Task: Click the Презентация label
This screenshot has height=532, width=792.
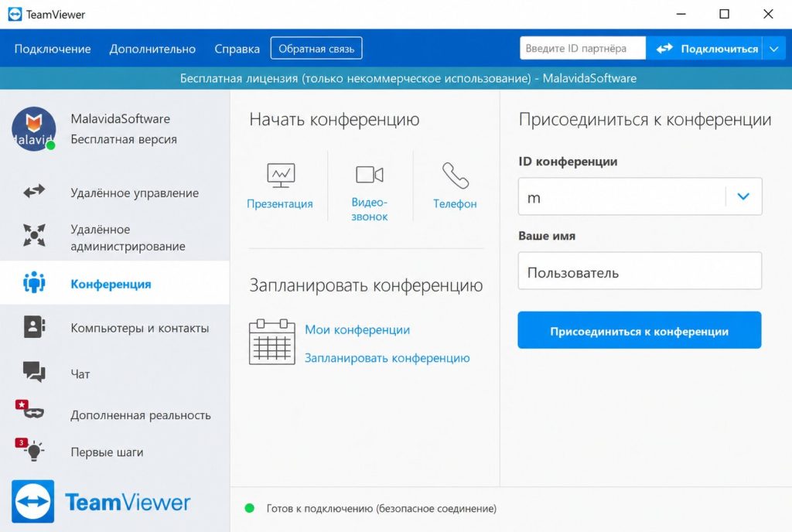Action: pyautogui.click(x=280, y=204)
